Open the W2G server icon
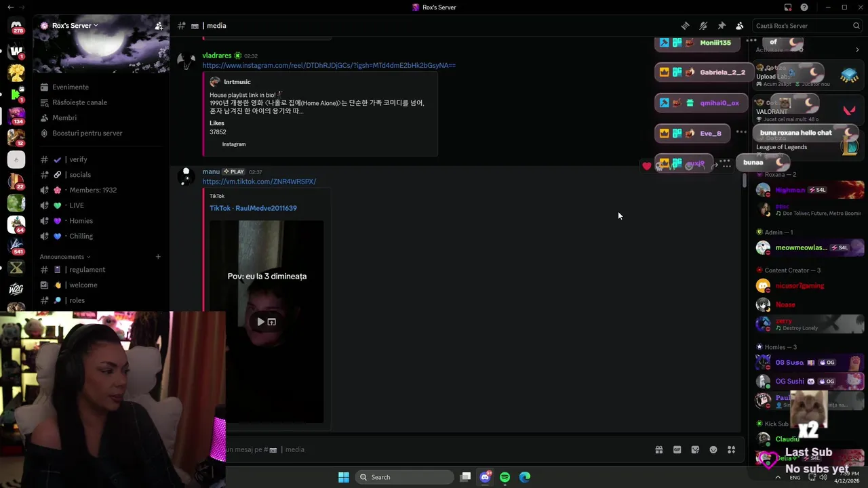This screenshot has height=488, width=868. pyautogui.click(x=16, y=289)
